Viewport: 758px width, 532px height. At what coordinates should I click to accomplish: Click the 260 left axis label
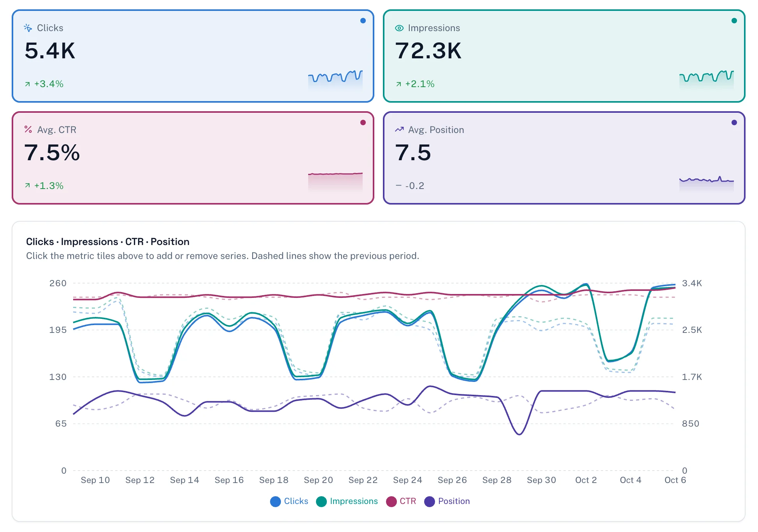58,283
